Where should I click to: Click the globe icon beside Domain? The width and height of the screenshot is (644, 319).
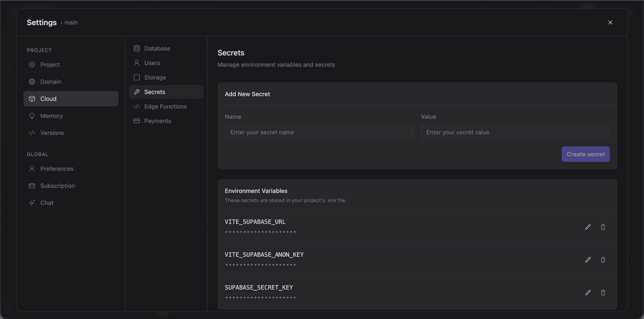(x=32, y=82)
